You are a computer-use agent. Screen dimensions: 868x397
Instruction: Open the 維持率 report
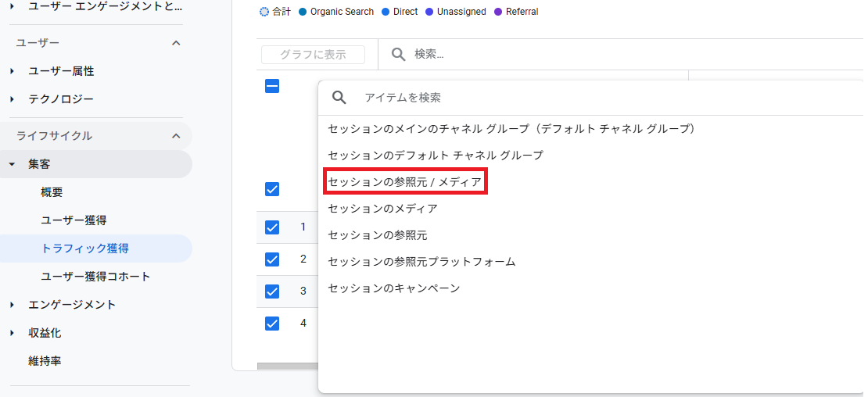[45, 361]
